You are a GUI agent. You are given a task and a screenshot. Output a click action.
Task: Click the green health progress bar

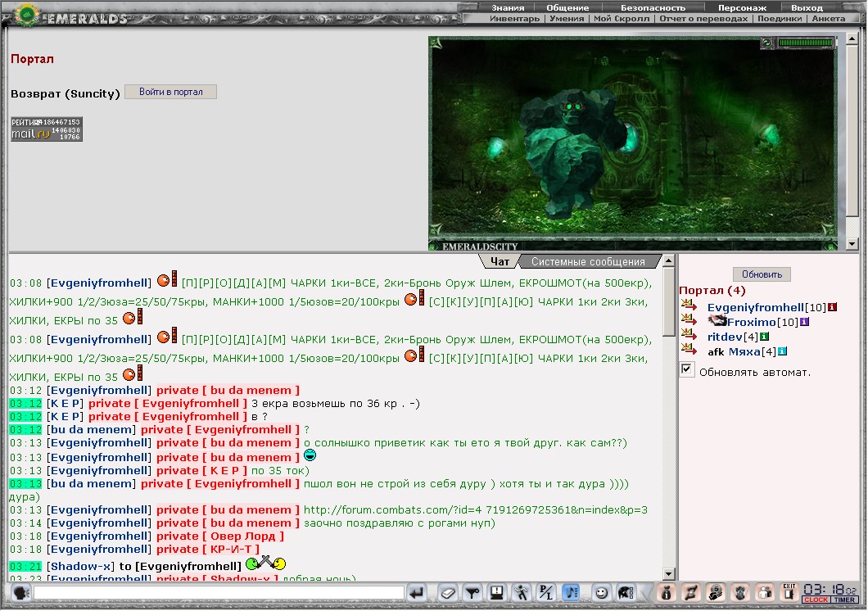coord(806,42)
